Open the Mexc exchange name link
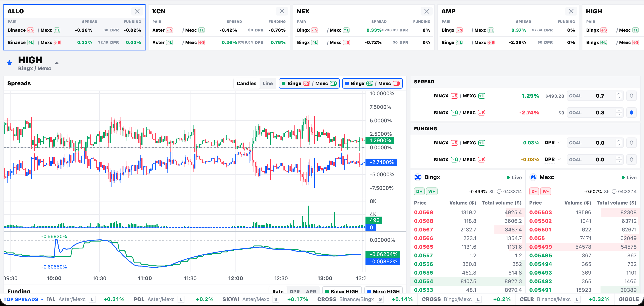Image resolution: width=644 pixels, height=306 pixels. (547, 177)
